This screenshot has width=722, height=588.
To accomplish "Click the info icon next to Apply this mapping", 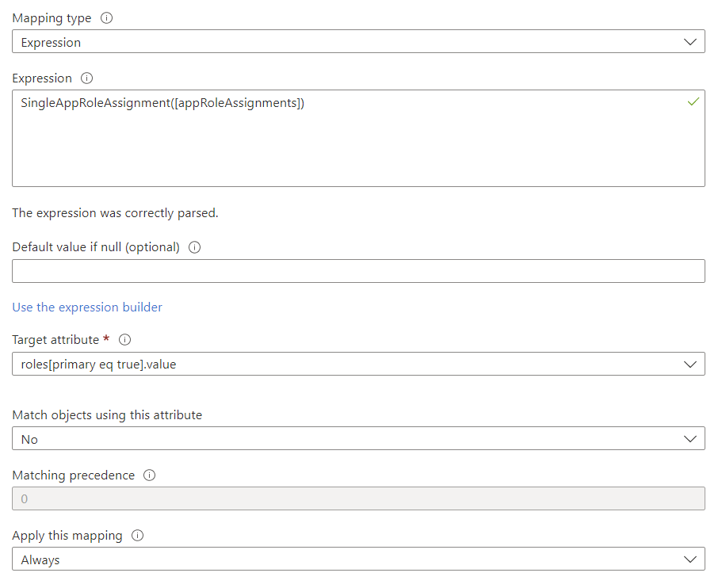I will (x=137, y=536).
